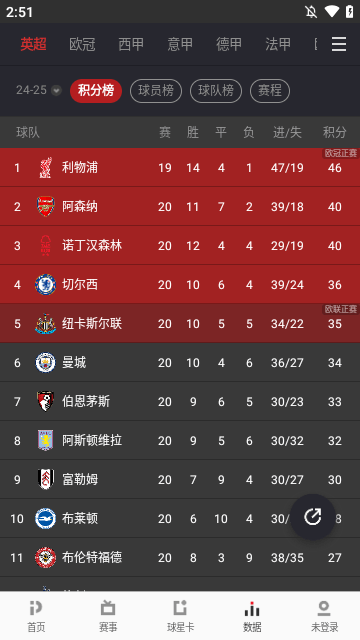Show the 球员榜 player rankings

[x=156, y=91]
